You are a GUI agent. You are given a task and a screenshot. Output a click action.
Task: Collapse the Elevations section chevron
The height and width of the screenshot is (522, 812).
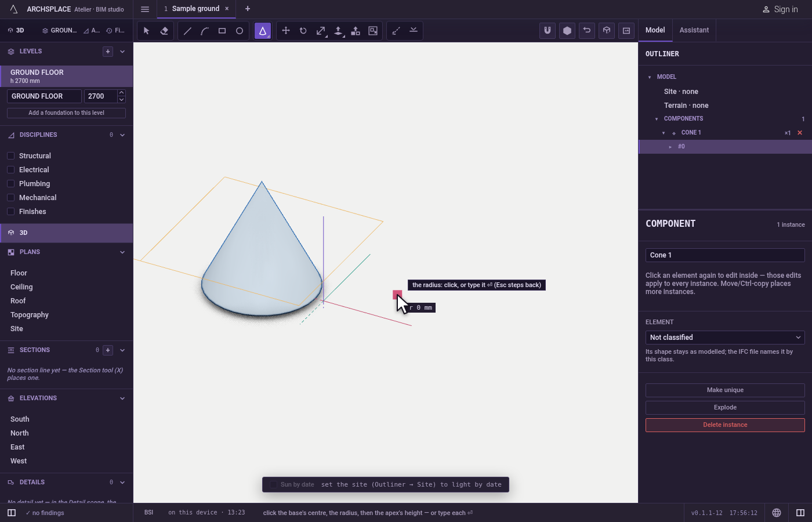pos(122,398)
